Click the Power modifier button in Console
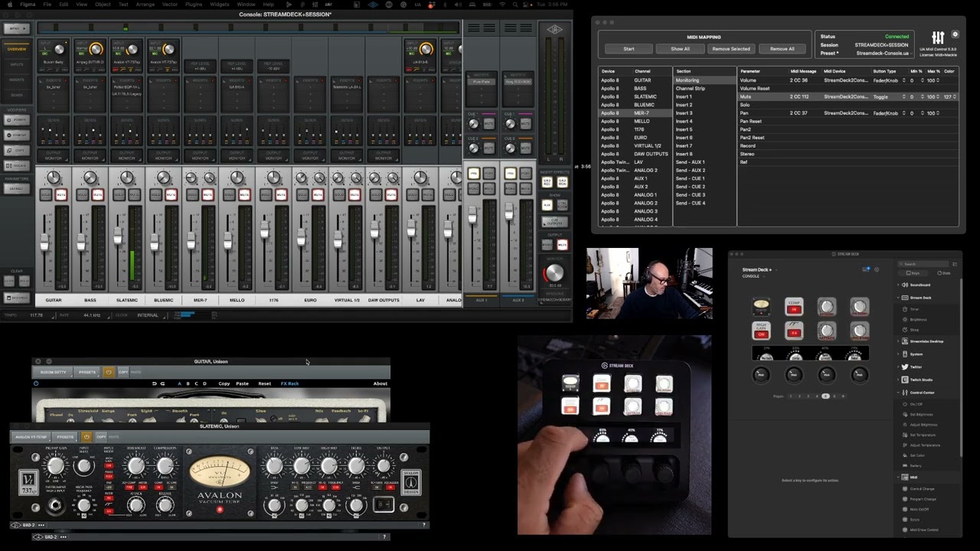 pyautogui.click(x=18, y=120)
